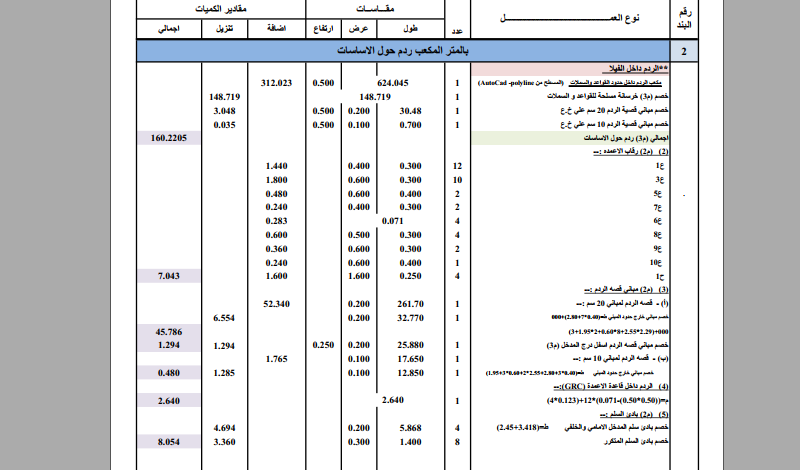Select the length value 624.045
The height and width of the screenshot is (470, 800).
(393, 83)
